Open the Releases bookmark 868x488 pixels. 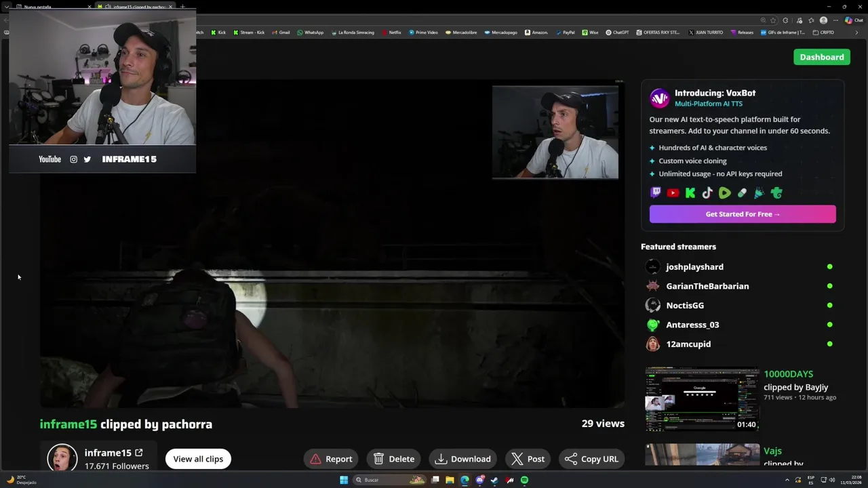[742, 33]
